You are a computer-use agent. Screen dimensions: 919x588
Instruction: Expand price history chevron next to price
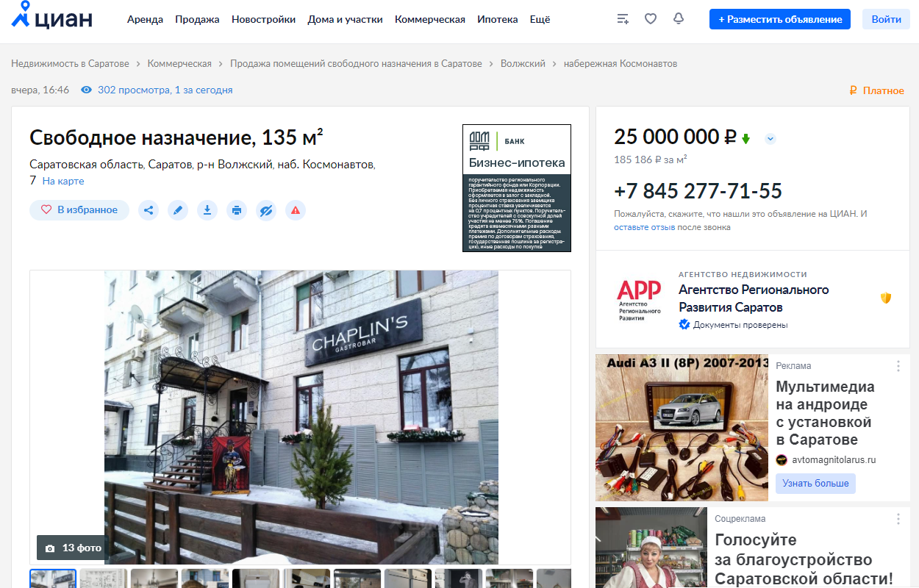tap(770, 138)
